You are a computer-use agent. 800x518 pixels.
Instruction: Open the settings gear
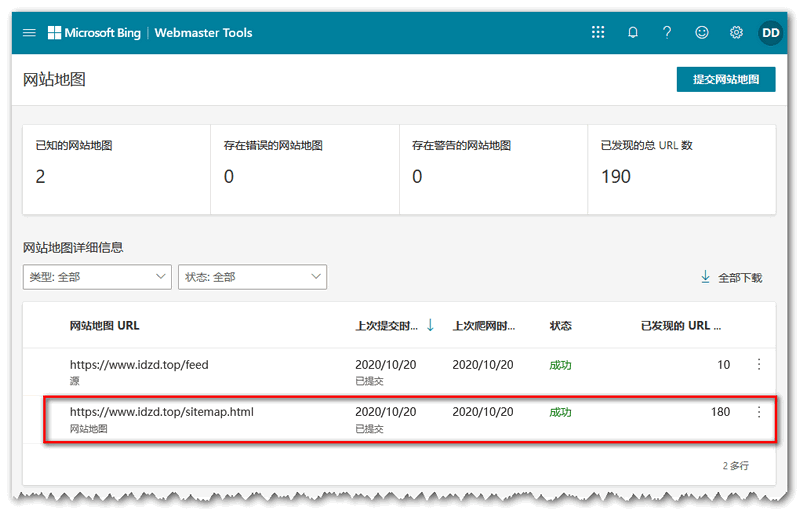point(736,33)
